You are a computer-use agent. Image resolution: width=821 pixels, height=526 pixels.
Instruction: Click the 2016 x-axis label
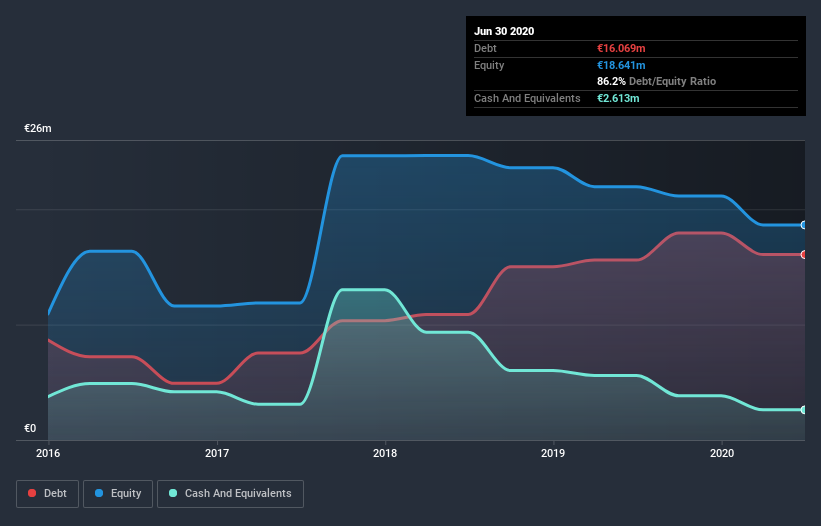click(x=48, y=453)
